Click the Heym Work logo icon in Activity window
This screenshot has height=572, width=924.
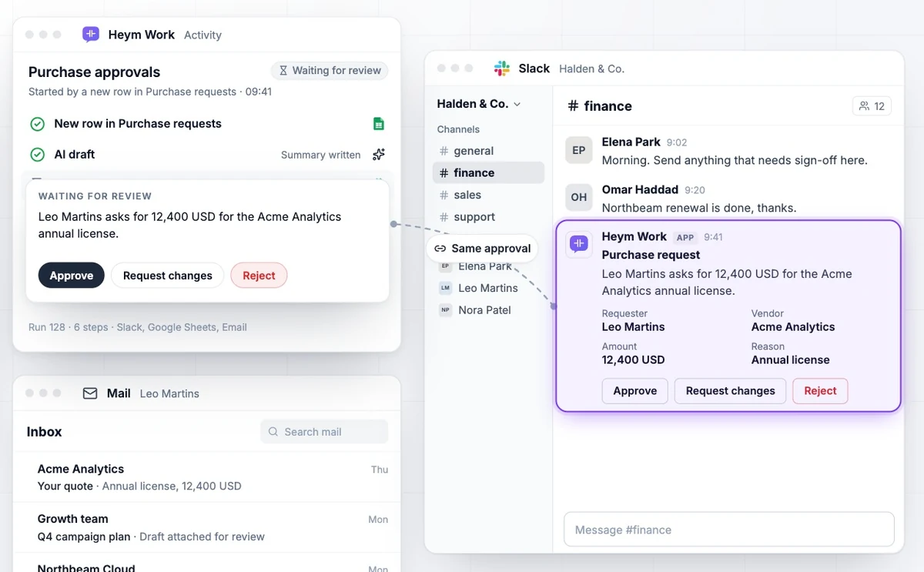tap(91, 35)
